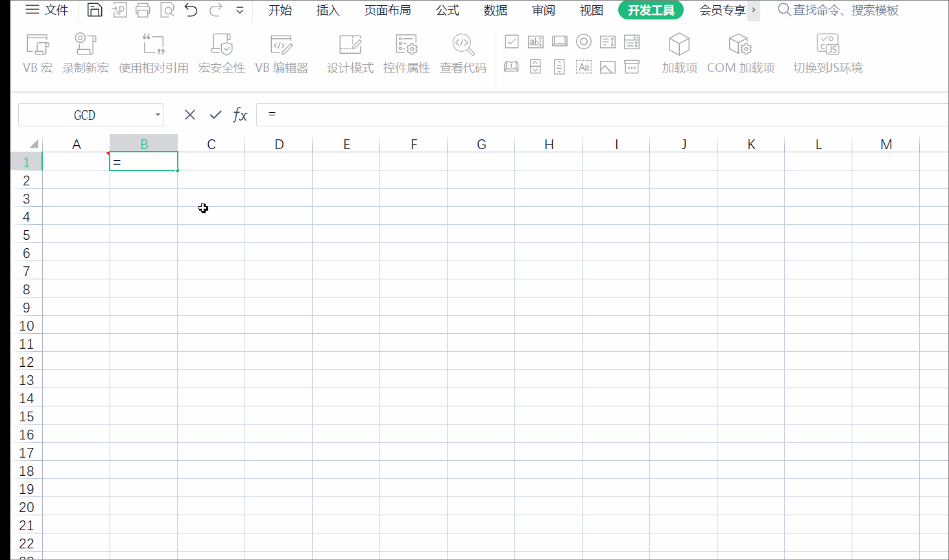Launch the VB 编辑器 editor
949x560 pixels.
[282, 54]
